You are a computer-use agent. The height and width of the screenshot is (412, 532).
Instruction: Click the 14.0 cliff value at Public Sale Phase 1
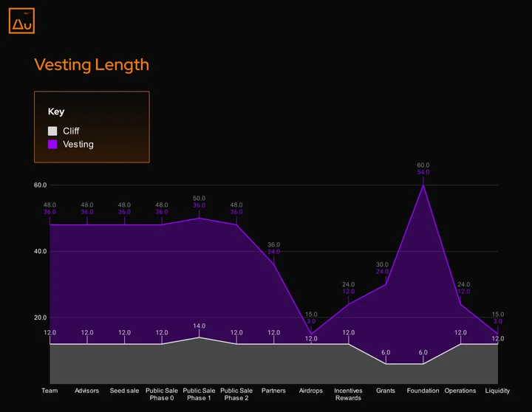199,326
